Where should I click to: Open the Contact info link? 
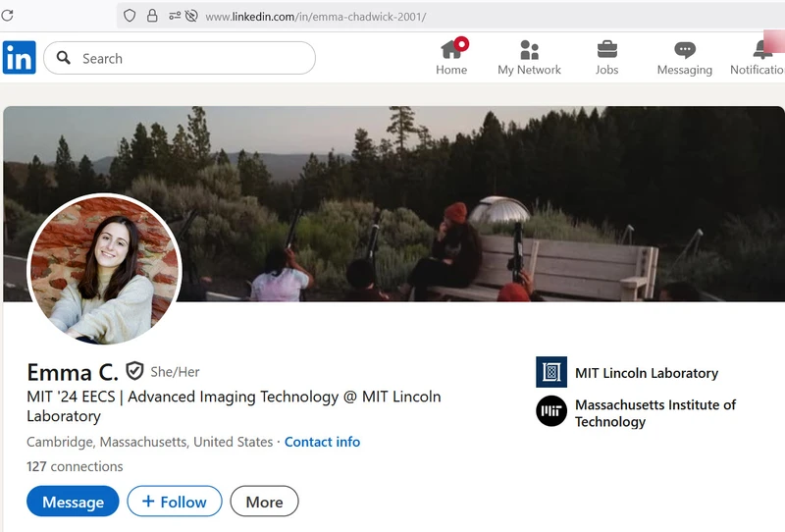[x=322, y=442]
